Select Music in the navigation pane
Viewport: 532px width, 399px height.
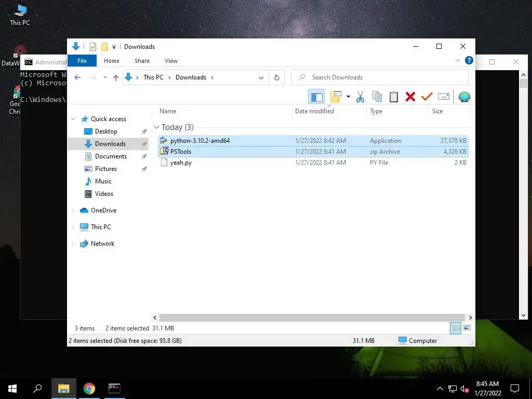click(103, 181)
